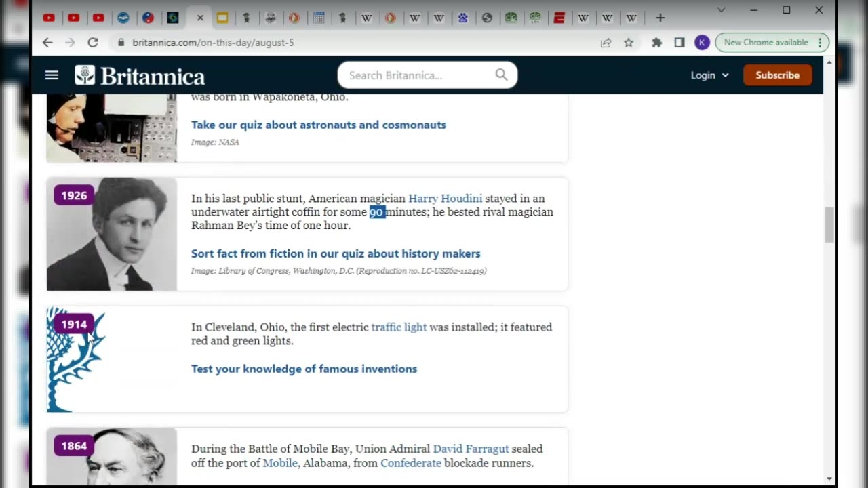
Task: Open the Extensions puzzle icon
Action: point(656,43)
